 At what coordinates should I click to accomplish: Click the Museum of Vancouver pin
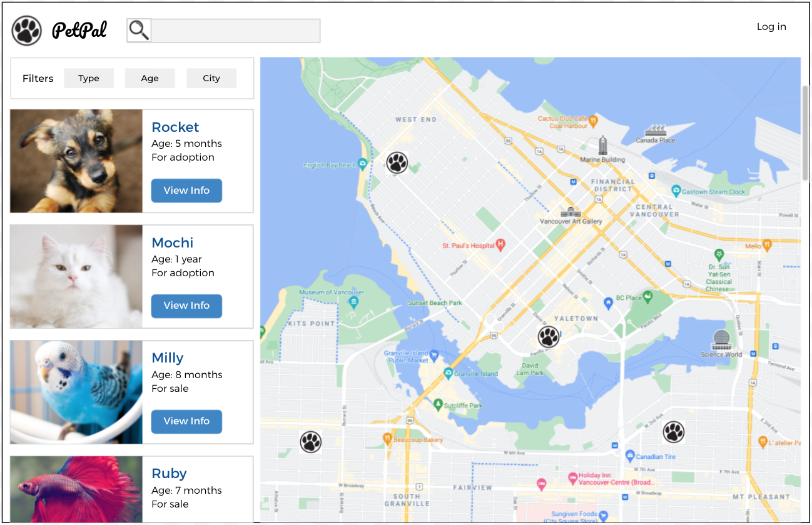coord(353,303)
